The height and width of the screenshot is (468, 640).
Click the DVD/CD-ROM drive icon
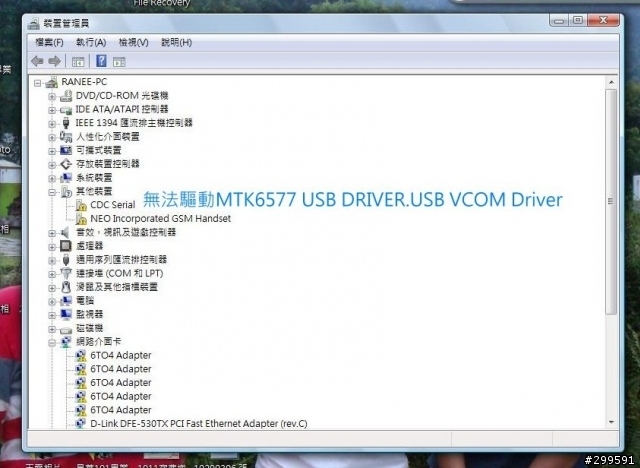66,96
